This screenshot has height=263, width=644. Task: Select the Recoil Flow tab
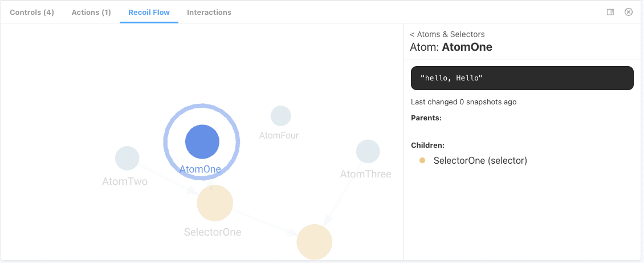pos(149,12)
